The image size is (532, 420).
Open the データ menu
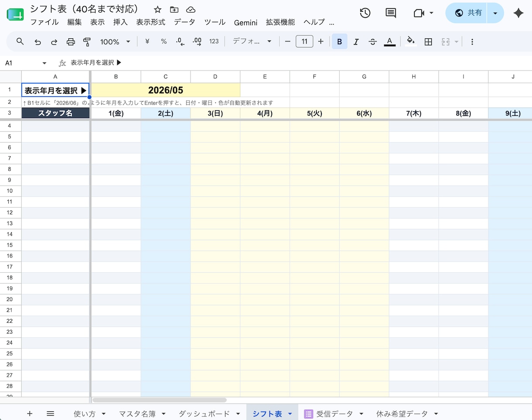pyautogui.click(x=184, y=22)
